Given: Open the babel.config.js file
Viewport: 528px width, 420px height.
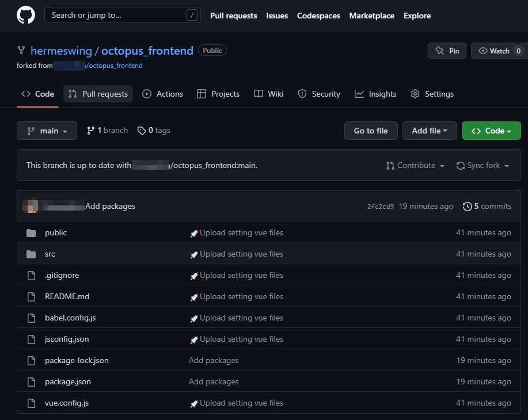Looking at the screenshot, I should [x=70, y=318].
